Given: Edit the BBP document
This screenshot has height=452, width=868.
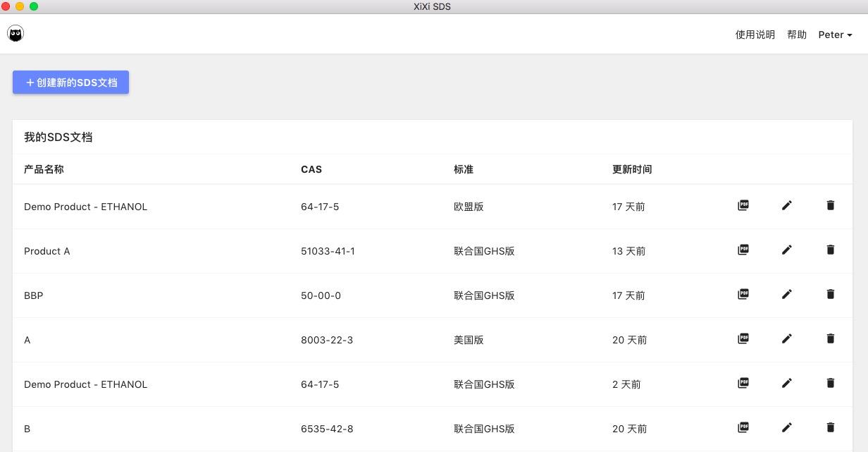Looking at the screenshot, I should (787, 294).
